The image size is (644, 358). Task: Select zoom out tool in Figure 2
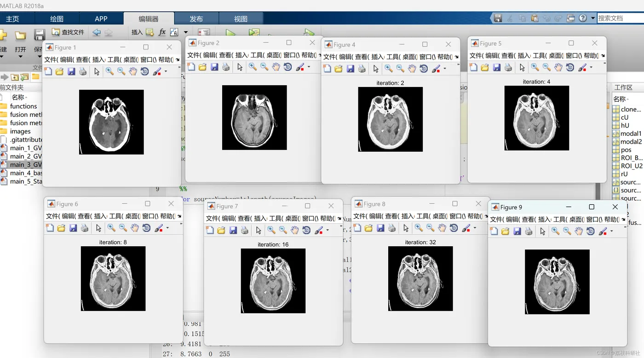(264, 67)
